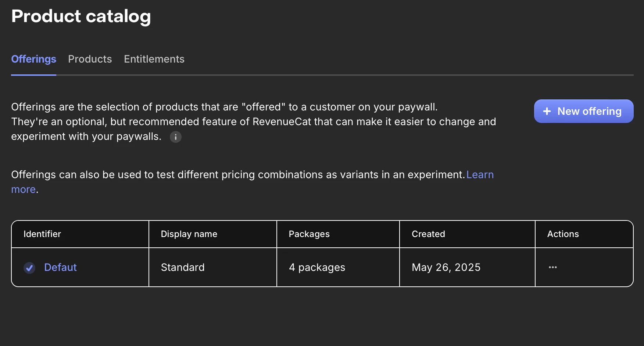Select the Packages column header
The image size is (644, 346).
pyautogui.click(x=309, y=234)
